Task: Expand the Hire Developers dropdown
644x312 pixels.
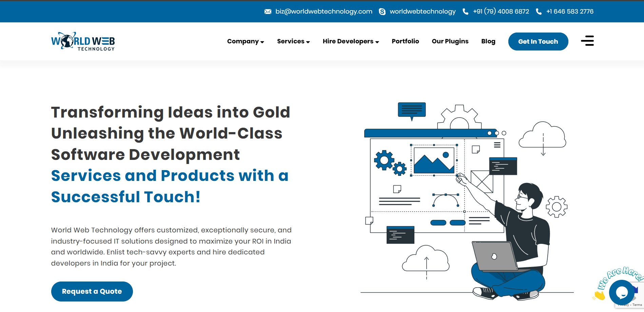Action: 351,41
